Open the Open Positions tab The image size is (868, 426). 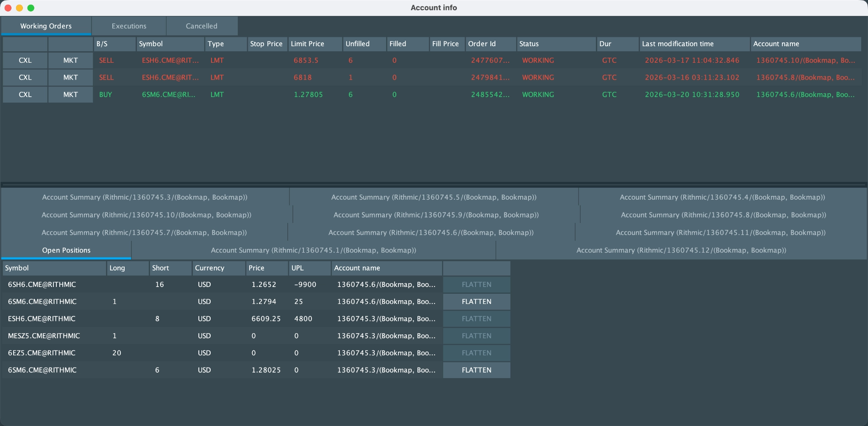pyautogui.click(x=66, y=250)
